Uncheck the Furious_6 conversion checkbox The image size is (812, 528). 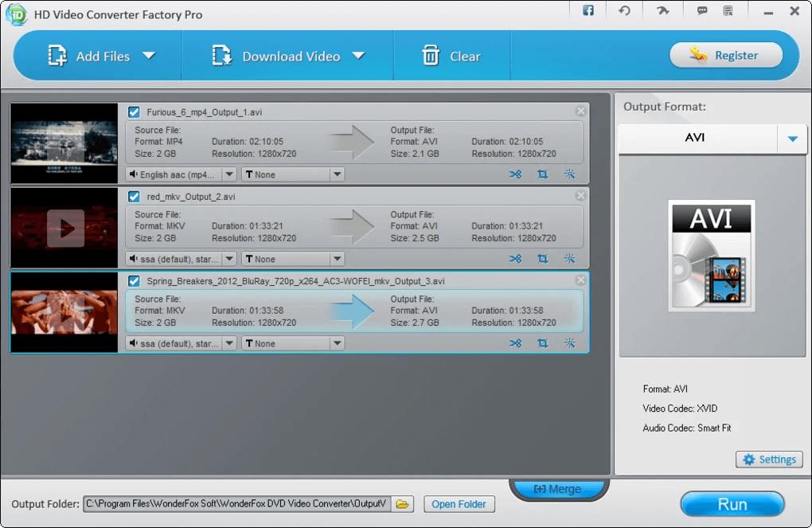click(133, 111)
